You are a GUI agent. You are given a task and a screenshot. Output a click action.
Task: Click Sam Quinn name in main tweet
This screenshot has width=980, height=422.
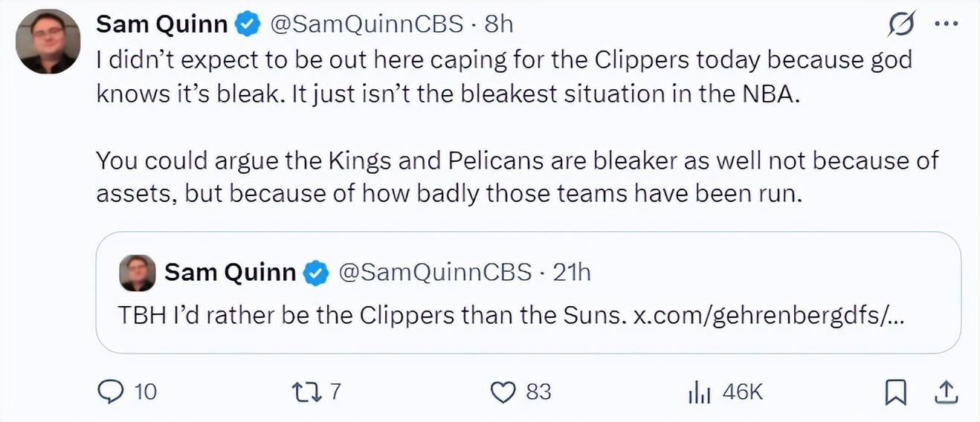point(162,25)
